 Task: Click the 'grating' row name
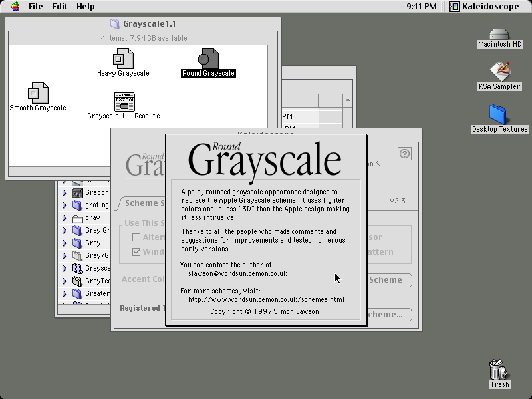tap(97, 205)
